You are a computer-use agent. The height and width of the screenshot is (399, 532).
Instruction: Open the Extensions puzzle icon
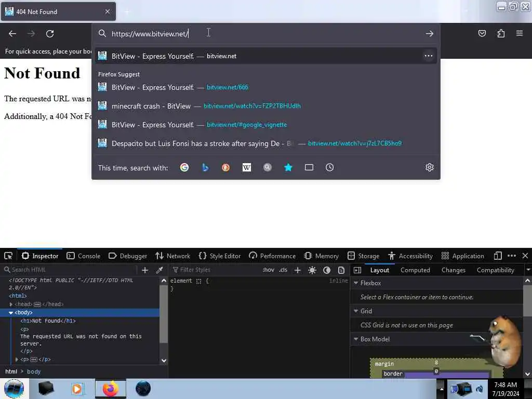(x=501, y=33)
